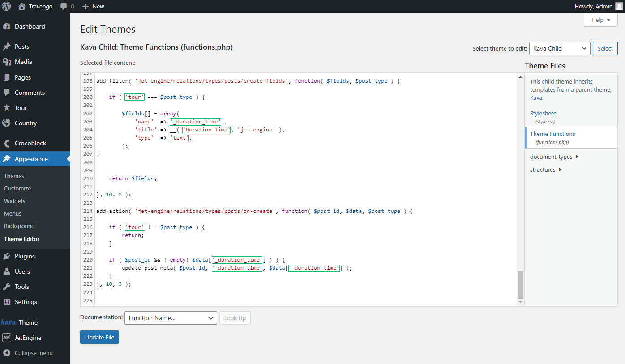The height and width of the screenshot is (364, 625).
Task: Click the Users person icon
Action: point(7,271)
